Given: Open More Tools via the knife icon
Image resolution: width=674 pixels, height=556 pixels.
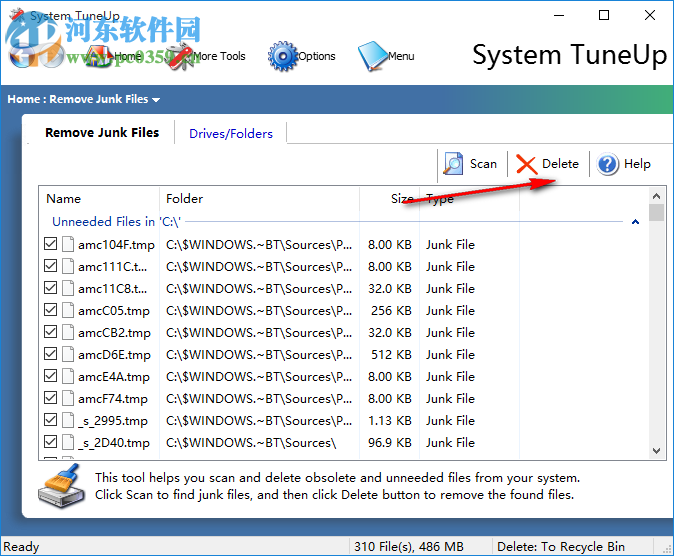Looking at the screenshot, I should [180, 56].
